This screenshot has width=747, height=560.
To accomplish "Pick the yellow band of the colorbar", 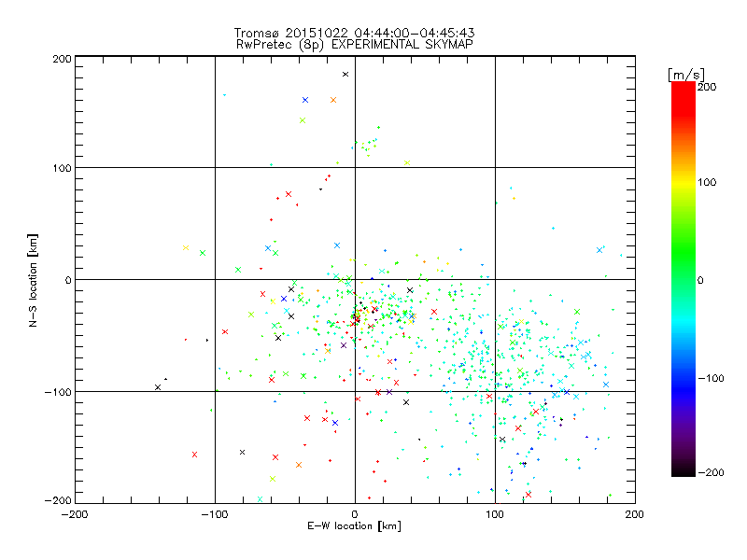I will click(684, 183).
